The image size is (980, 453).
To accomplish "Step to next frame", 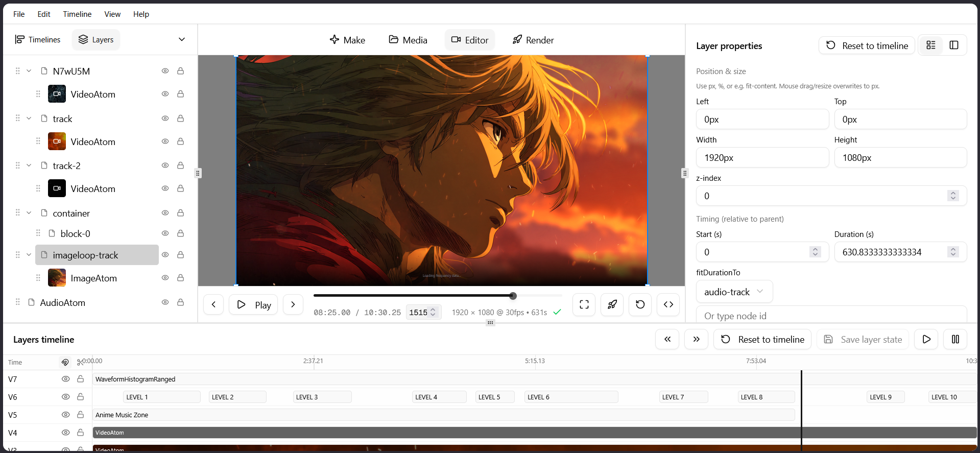I will point(293,304).
